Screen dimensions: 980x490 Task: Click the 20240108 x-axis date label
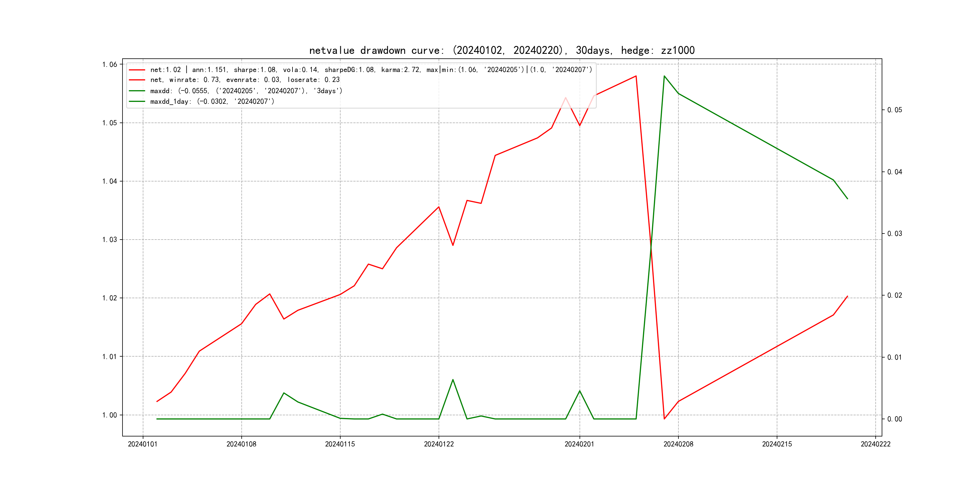pyautogui.click(x=241, y=444)
